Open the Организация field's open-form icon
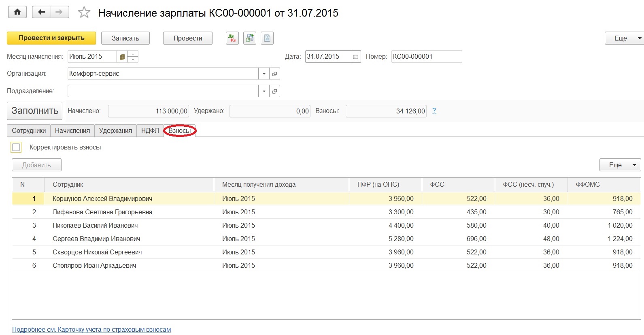 click(x=274, y=74)
